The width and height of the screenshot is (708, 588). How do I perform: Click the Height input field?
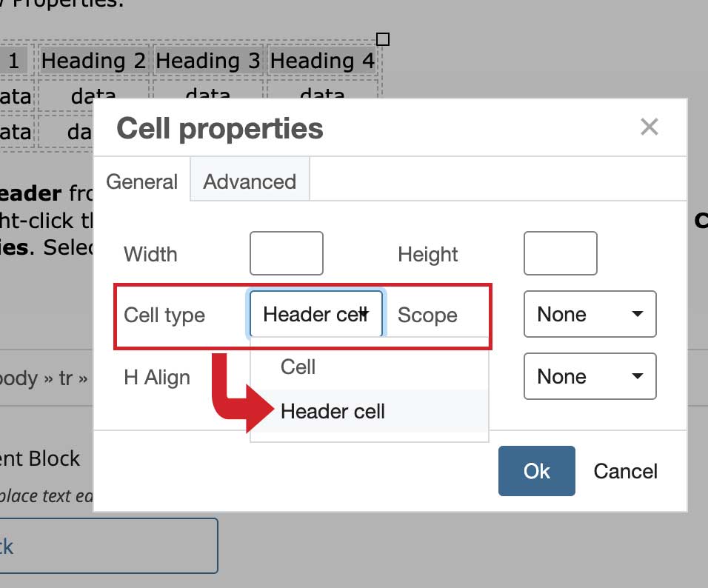[x=560, y=253]
